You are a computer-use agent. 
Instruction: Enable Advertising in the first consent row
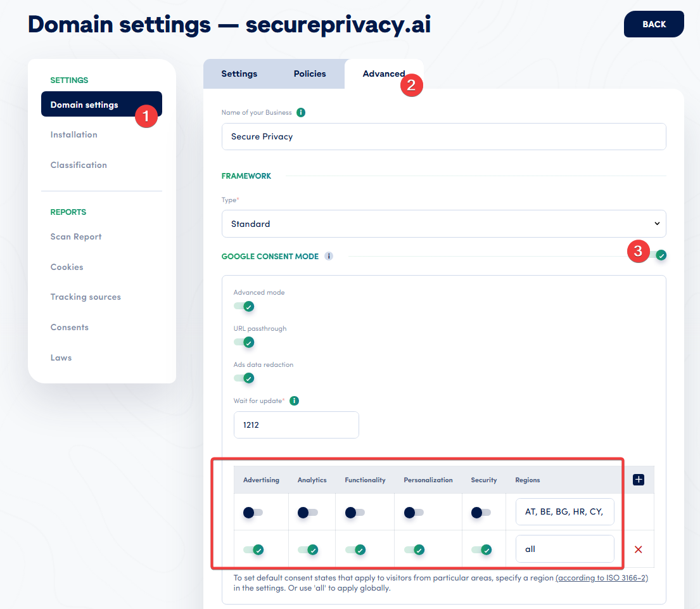[x=253, y=511]
